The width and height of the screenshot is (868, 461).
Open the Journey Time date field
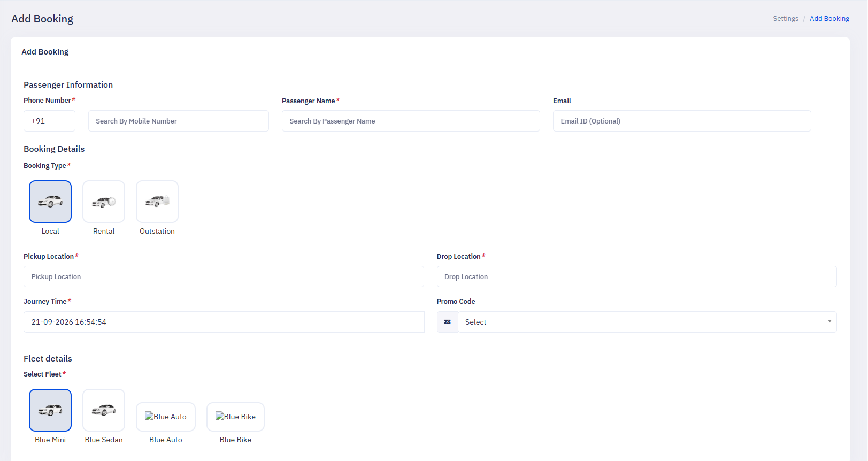pos(224,322)
